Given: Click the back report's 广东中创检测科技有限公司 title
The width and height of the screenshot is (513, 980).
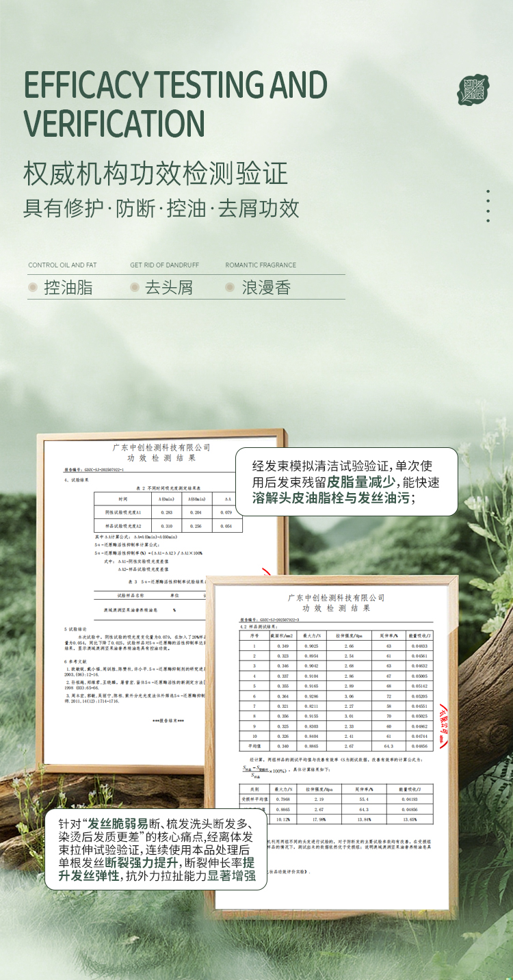Looking at the screenshot, I should (x=161, y=447).
